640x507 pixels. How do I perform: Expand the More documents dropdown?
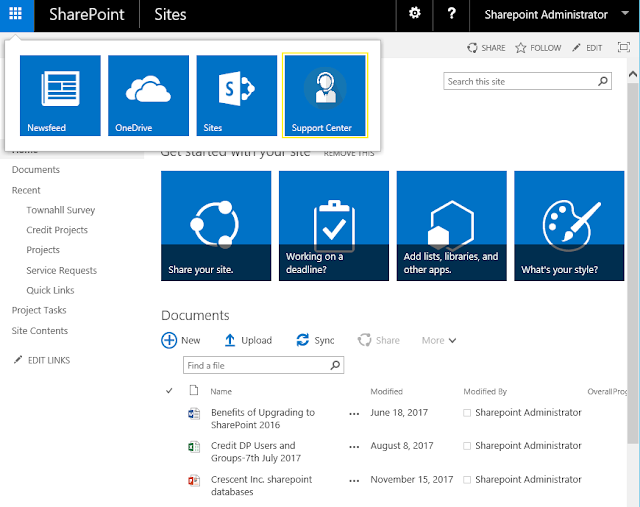click(x=439, y=340)
